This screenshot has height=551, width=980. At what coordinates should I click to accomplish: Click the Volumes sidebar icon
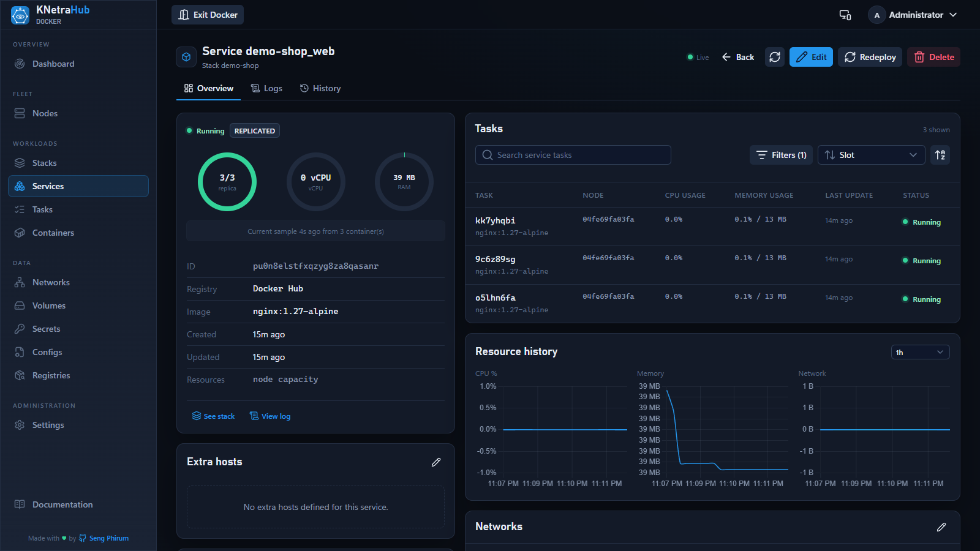(20, 305)
